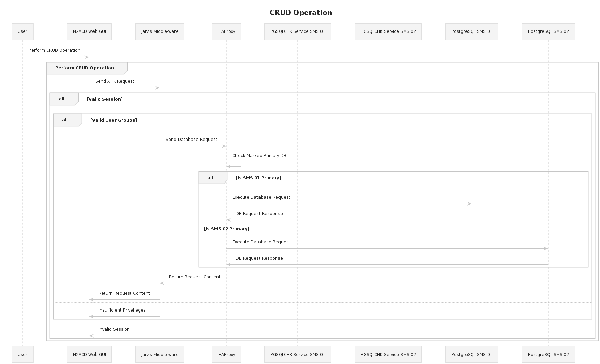
Task: Select the alt label beside Valid Session
Action: pos(62,99)
